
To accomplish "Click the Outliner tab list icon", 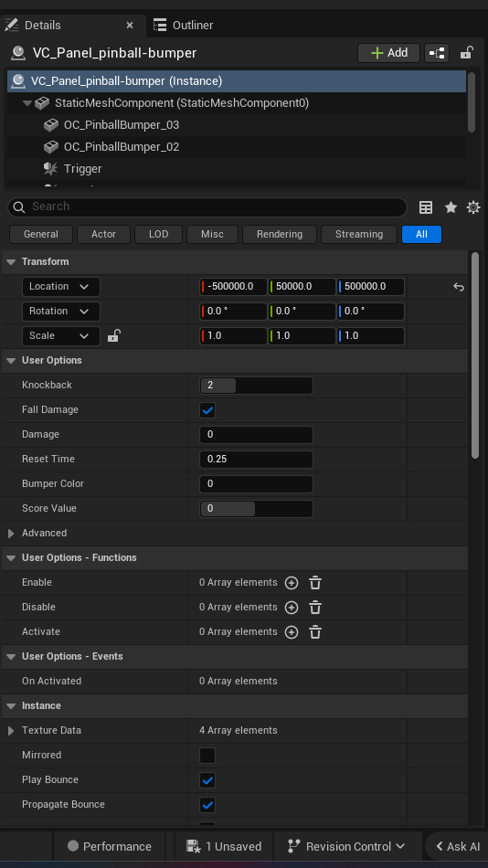I will coord(160,25).
